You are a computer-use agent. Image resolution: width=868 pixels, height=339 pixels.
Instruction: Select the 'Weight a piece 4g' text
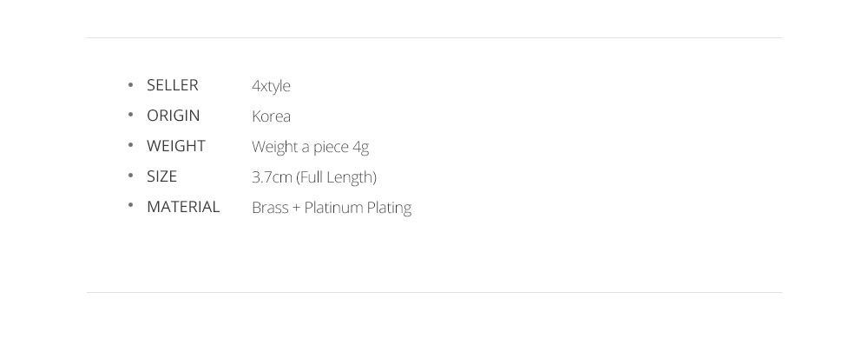pos(310,148)
